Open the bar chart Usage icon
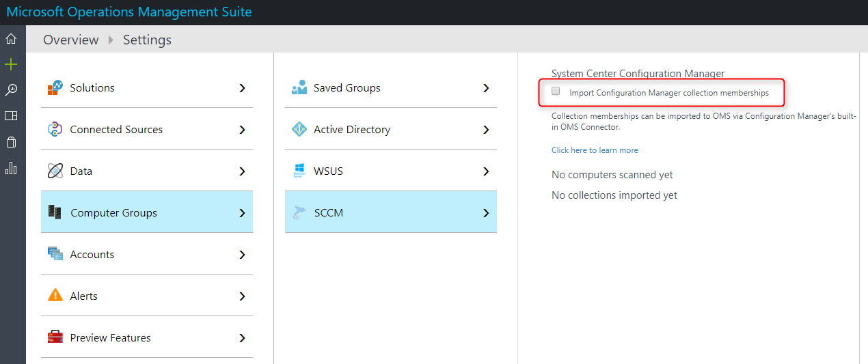Viewport: 868px width, 364px height. 11,168
